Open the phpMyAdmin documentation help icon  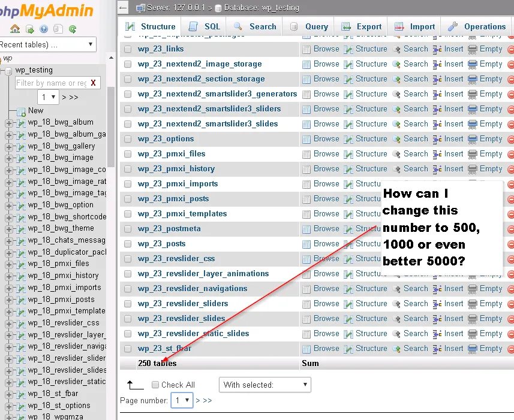[x=44, y=29]
